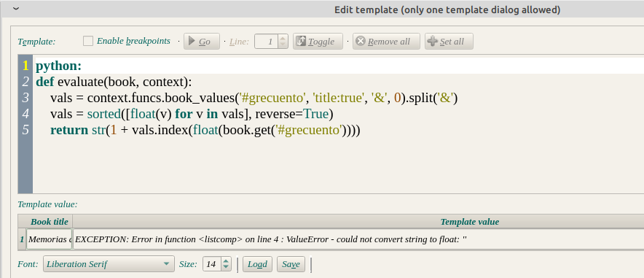
Task: Click the Save template button
Action: pyautogui.click(x=291, y=264)
